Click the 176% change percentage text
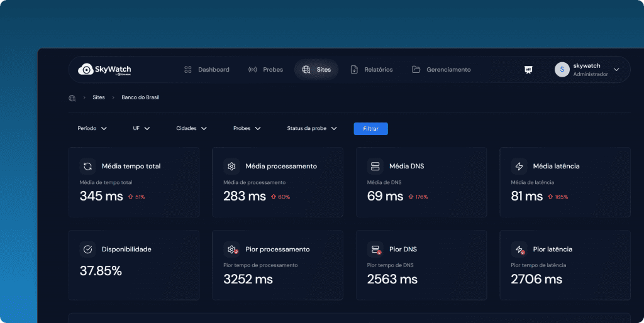 (421, 197)
